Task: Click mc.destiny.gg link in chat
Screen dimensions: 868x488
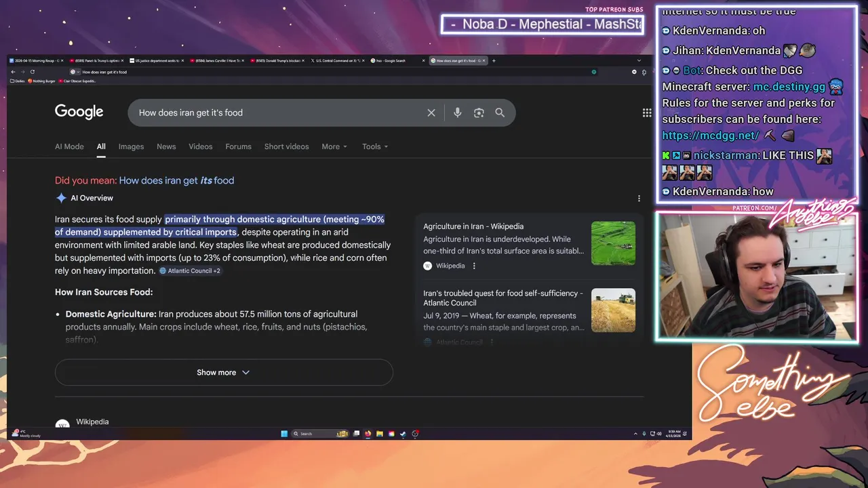Action: (x=789, y=87)
